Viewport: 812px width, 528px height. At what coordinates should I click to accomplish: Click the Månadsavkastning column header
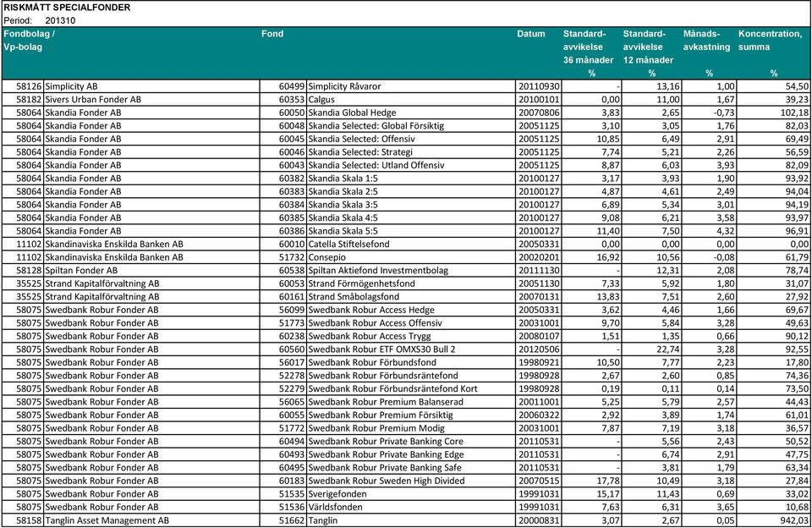pos(706,53)
